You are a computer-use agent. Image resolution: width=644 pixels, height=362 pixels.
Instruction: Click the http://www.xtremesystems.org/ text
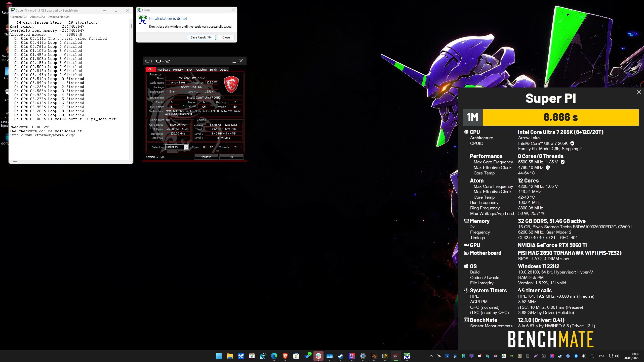[x=43, y=135]
